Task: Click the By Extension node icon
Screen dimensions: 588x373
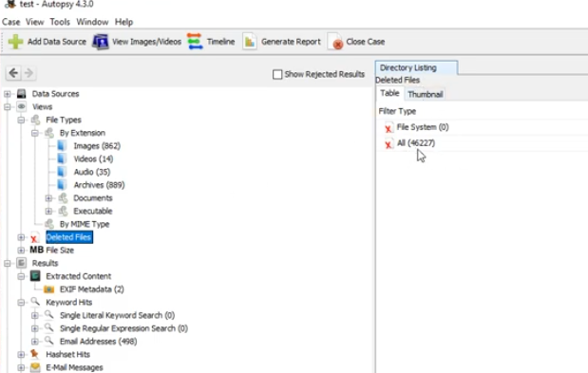Action: coord(49,133)
